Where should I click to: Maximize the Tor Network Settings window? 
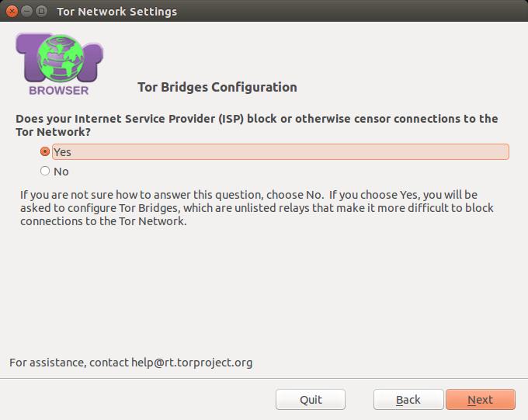(x=41, y=11)
